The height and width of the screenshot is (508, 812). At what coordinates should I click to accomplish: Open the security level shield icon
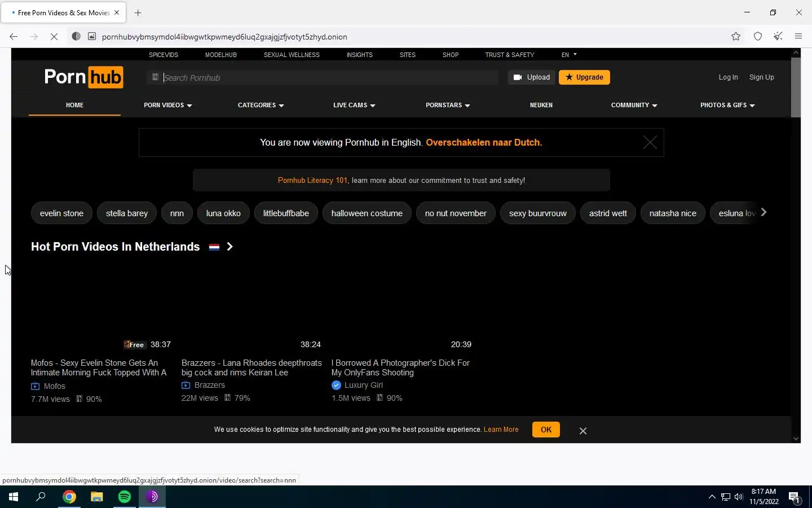click(758, 37)
